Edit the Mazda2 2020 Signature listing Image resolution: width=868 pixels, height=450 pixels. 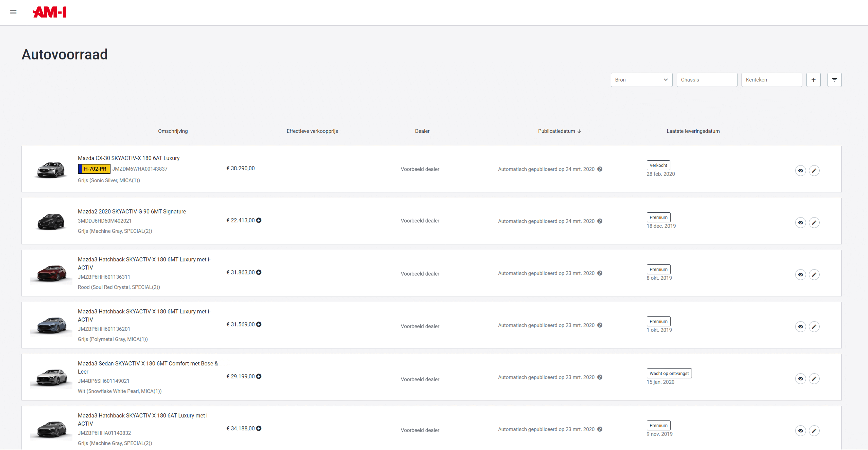click(x=814, y=223)
